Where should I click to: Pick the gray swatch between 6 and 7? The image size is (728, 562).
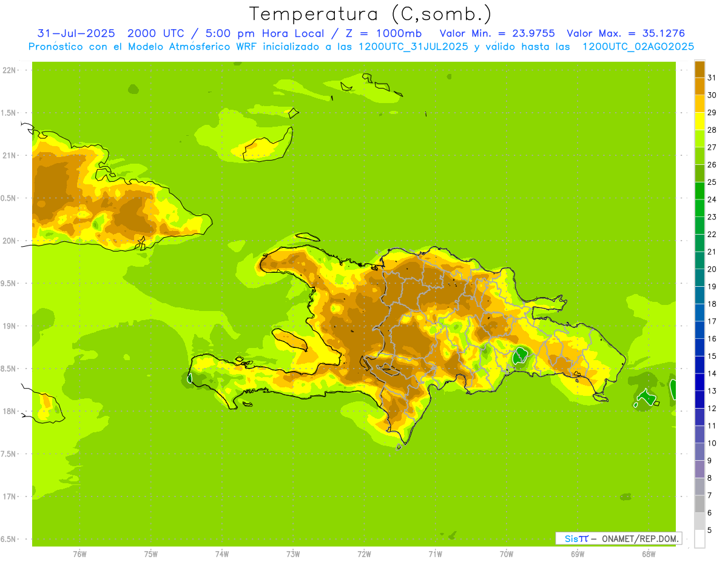[699, 504]
